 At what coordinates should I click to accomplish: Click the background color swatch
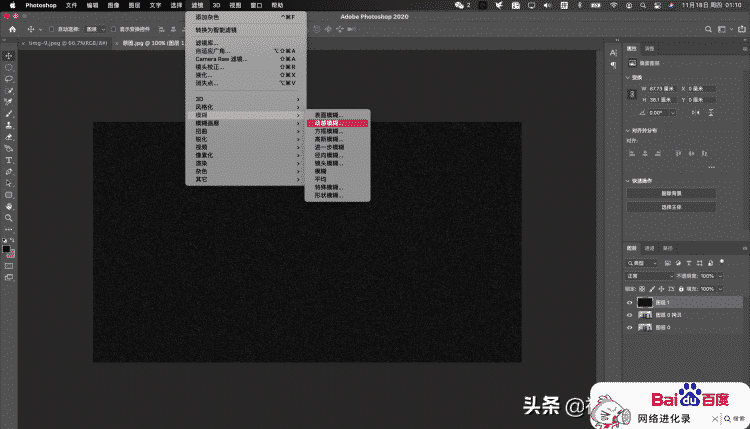pyautogui.click(x=11, y=253)
